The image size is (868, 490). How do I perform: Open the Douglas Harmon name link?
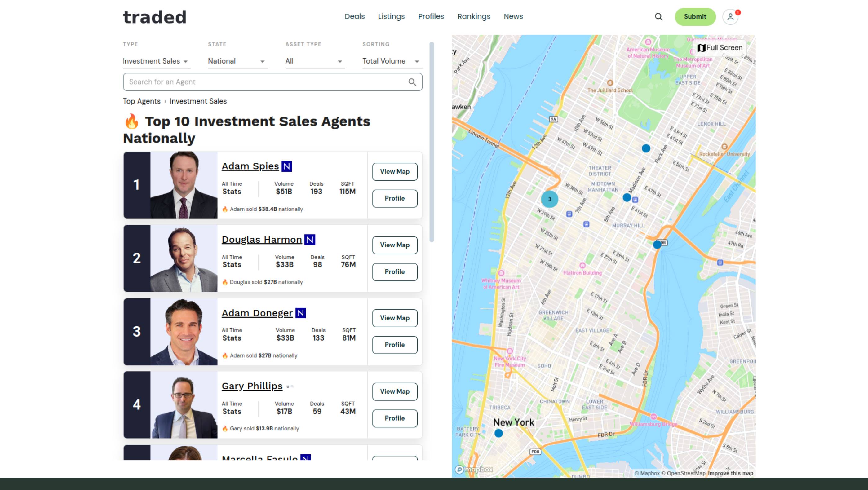(x=261, y=240)
